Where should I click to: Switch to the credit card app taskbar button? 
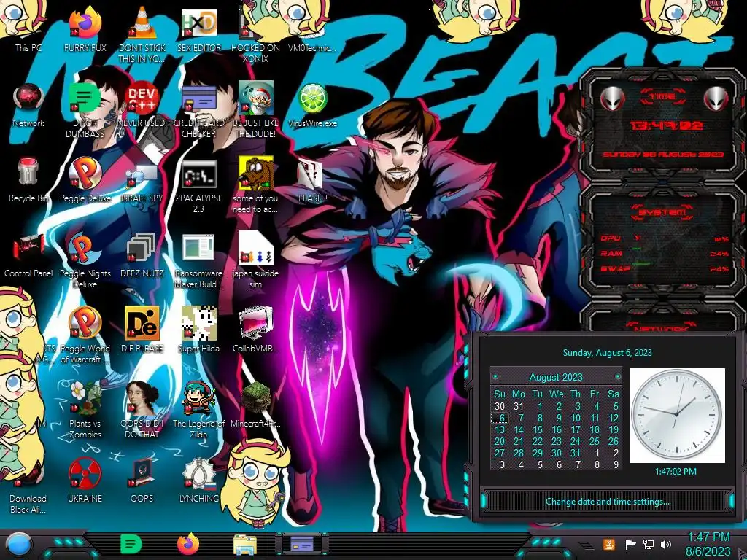tap(302, 544)
